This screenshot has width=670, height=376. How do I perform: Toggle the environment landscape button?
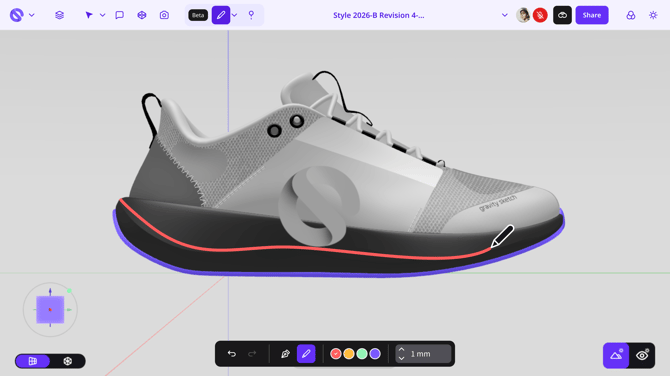coord(616,355)
